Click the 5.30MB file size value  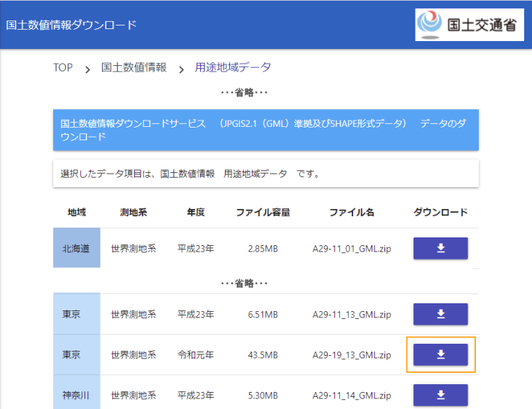click(x=263, y=396)
